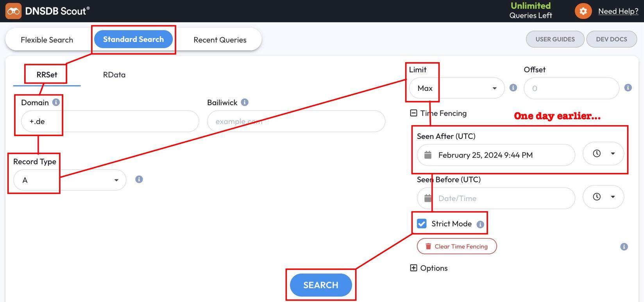The image size is (644, 302).
Task: Click the info icon next to Bailiwick
Action: point(245,102)
